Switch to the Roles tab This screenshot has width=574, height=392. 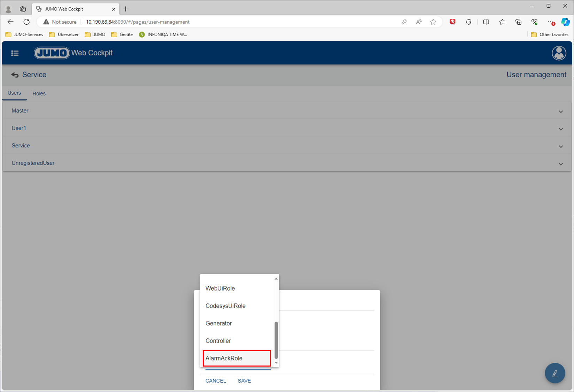point(39,93)
